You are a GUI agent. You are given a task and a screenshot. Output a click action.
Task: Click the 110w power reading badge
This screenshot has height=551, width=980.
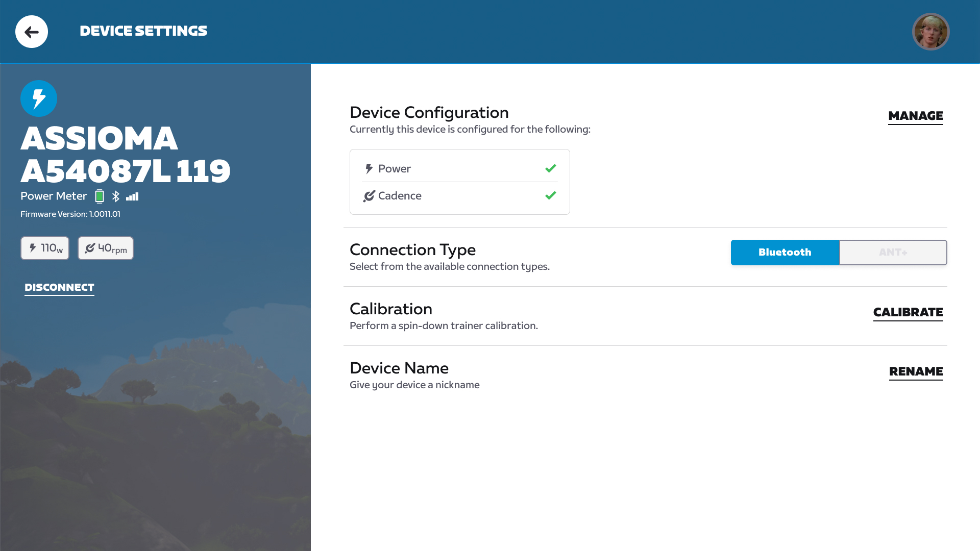(45, 248)
